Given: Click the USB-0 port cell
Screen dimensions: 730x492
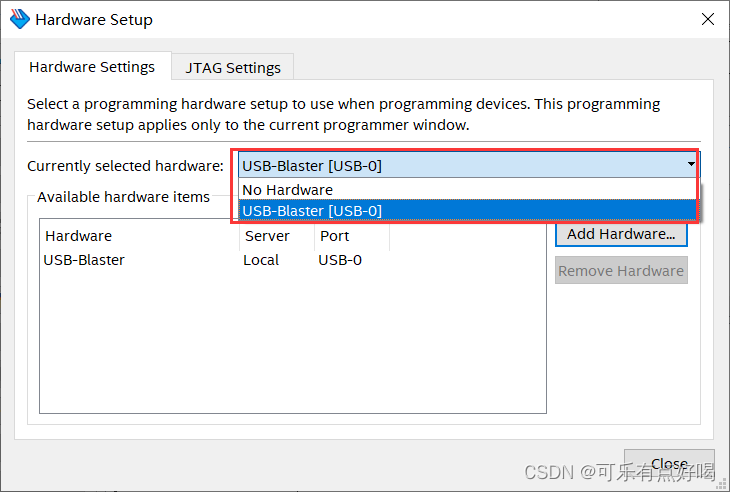Looking at the screenshot, I should pyautogui.click(x=340, y=260).
